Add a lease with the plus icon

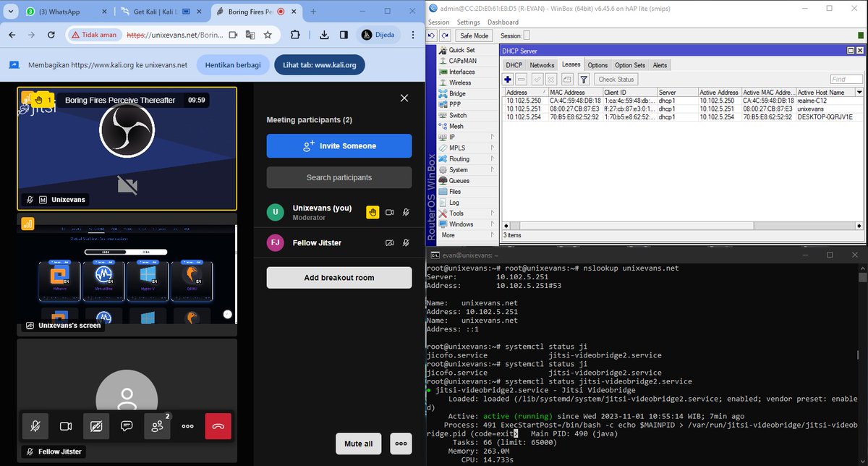point(509,80)
